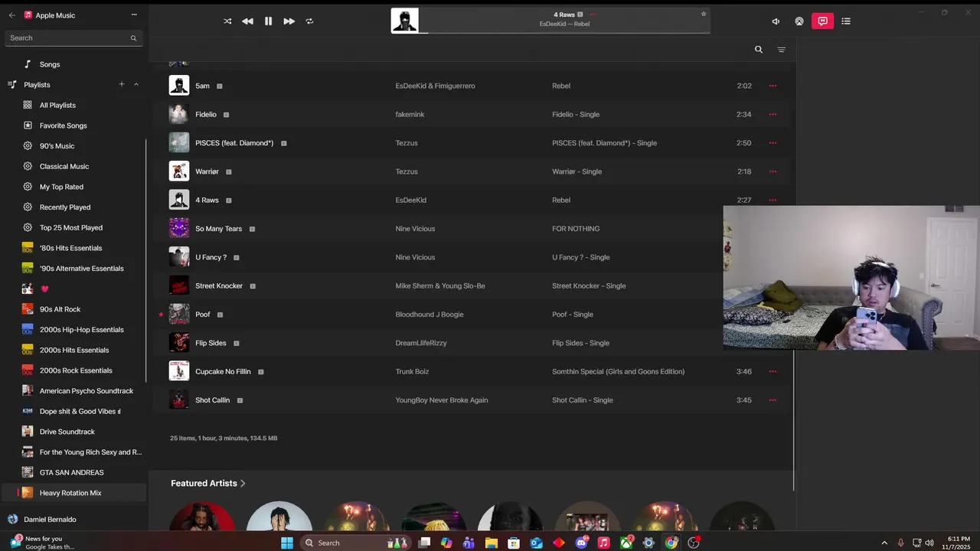Select the Street Knocker song title
This screenshot has height=551, width=980.
[x=219, y=286]
